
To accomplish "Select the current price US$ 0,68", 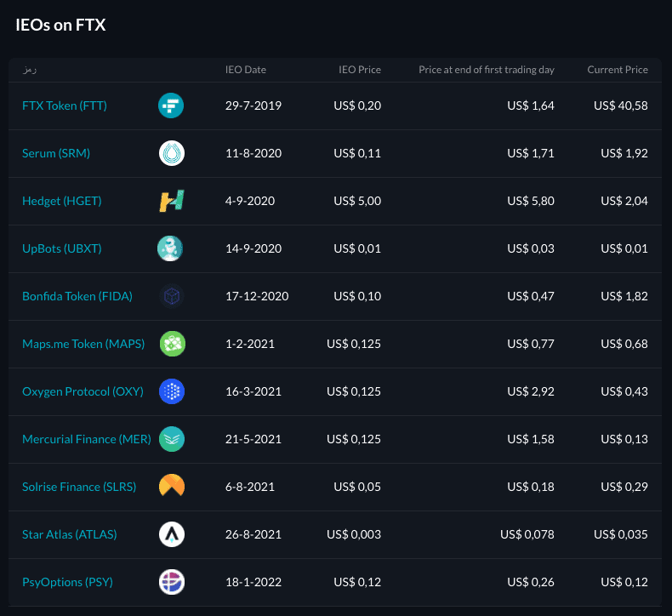I will pos(624,344).
